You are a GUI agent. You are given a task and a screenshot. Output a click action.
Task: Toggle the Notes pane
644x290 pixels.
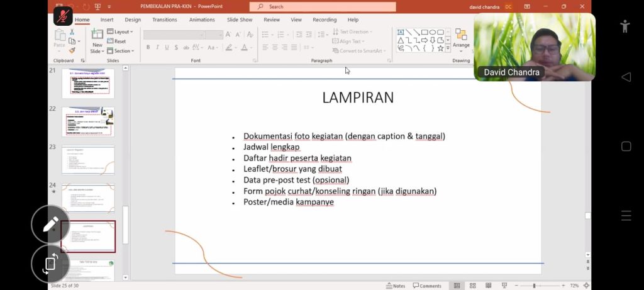coord(396,286)
